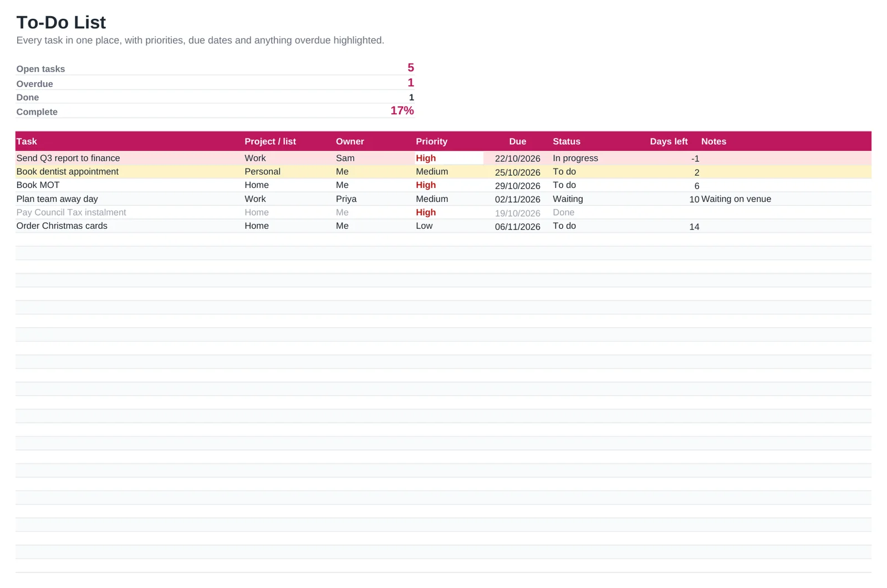Screen dimensions: 887x588
Task: Click the 'Done' status in table
Action: pyautogui.click(x=563, y=212)
